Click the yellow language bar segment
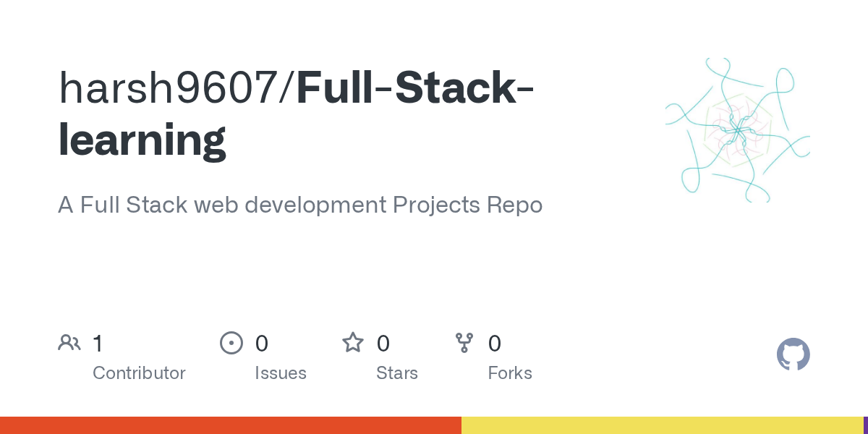This screenshot has height=434, width=868. pos(662,425)
